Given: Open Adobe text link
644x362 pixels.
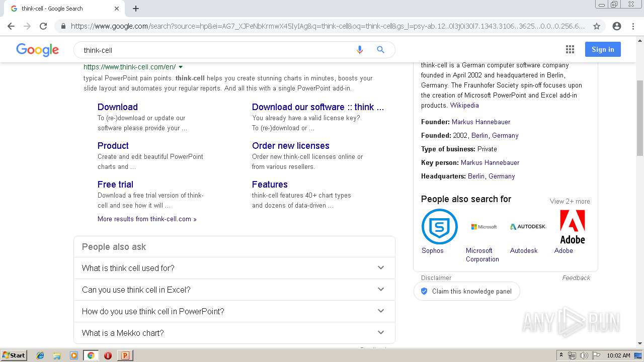Looking at the screenshot, I should coord(563,250).
